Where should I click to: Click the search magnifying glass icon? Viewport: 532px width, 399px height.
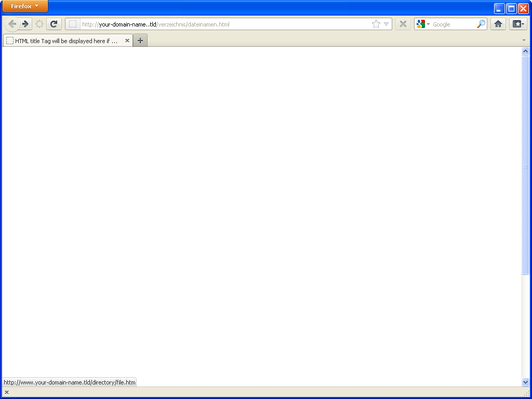(x=481, y=24)
